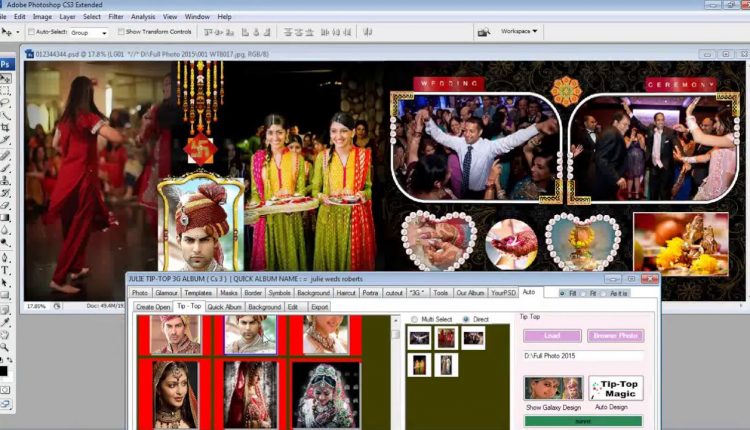Select the Healing Brush tool
The width and height of the screenshot is (750, 430).
(5, 155)
